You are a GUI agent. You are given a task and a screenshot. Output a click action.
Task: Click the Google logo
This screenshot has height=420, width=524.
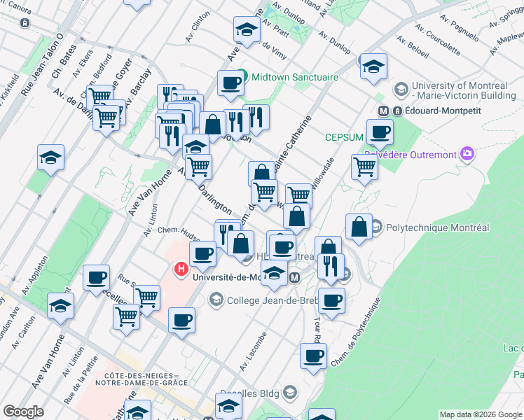(23, 412)
